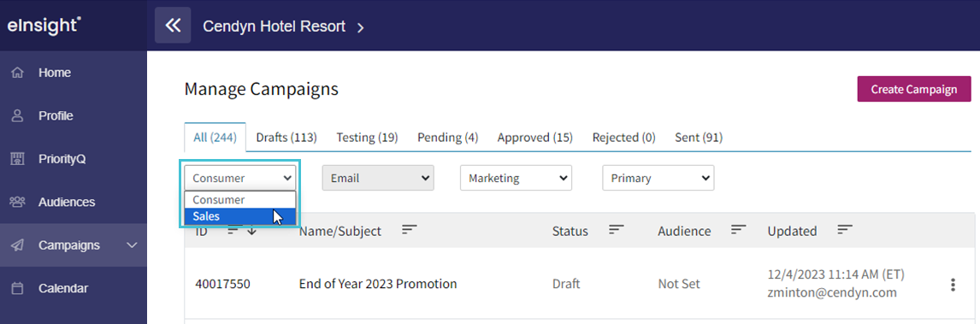Open the Primary dropdown
The height and width of the screenshot is (324, 980).
(658, 178)
